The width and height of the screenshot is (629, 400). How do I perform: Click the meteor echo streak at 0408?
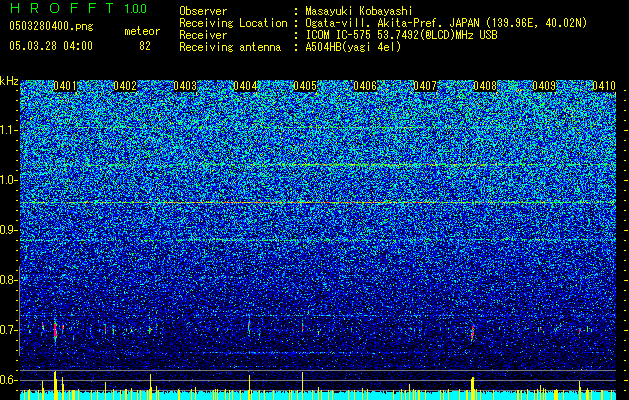tap(473, 333)
